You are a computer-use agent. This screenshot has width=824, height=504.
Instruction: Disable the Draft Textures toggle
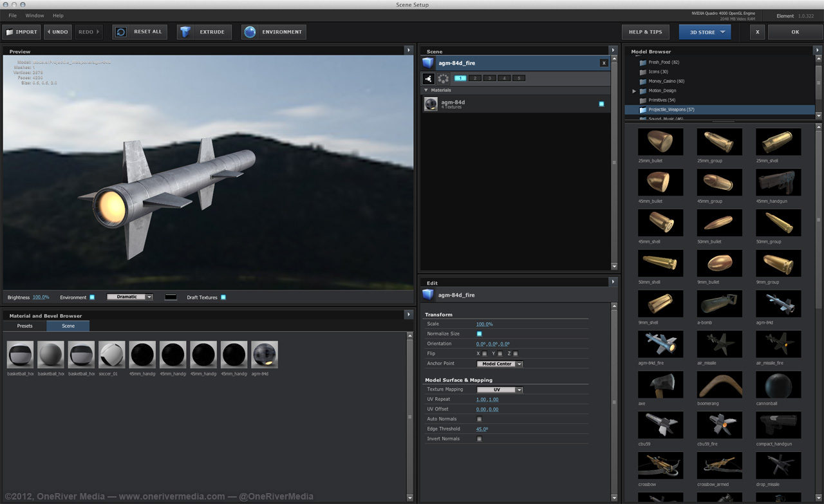(x=223, y=297)
